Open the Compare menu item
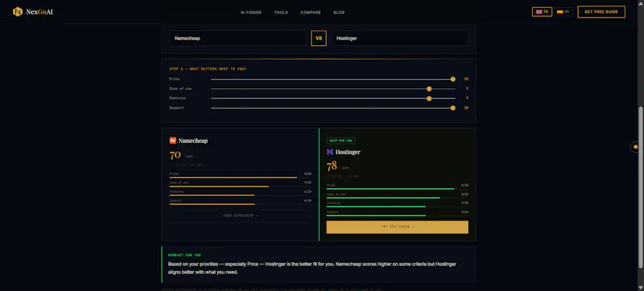This screenshot has width=644, height=291. tap(311, 12)
